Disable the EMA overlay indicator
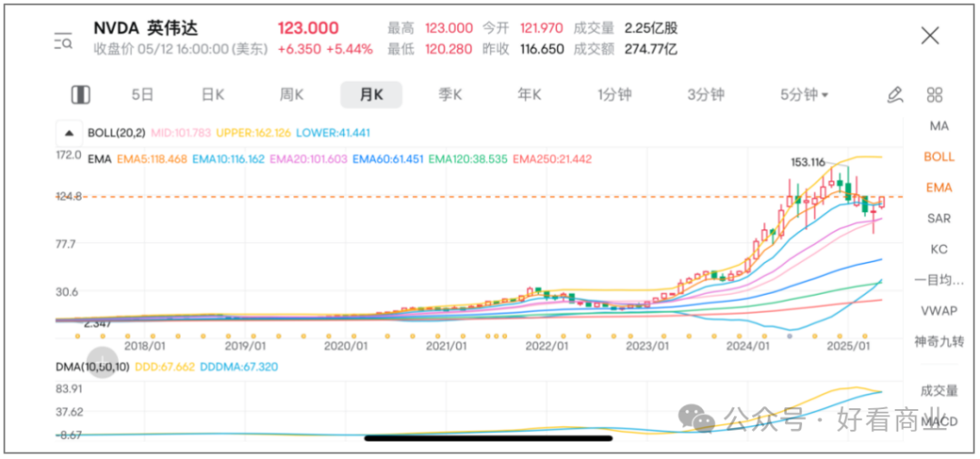 pos(938,187)
